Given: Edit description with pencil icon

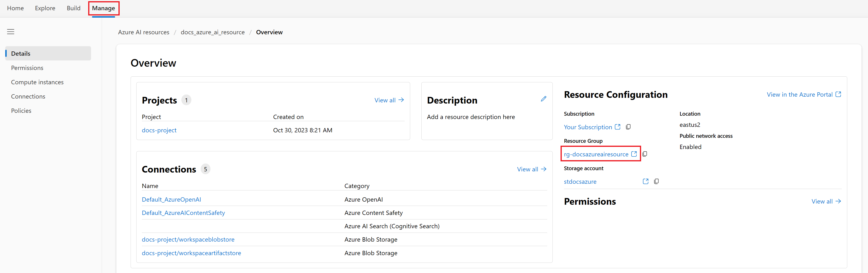Looking at the screenshot, I should 543,99.
